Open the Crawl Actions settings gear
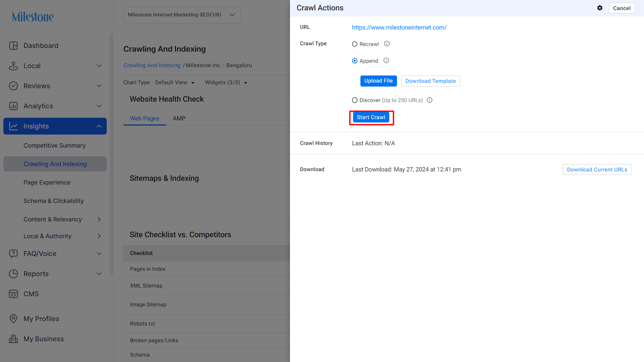Screen dimensions: 644x362 600,8
